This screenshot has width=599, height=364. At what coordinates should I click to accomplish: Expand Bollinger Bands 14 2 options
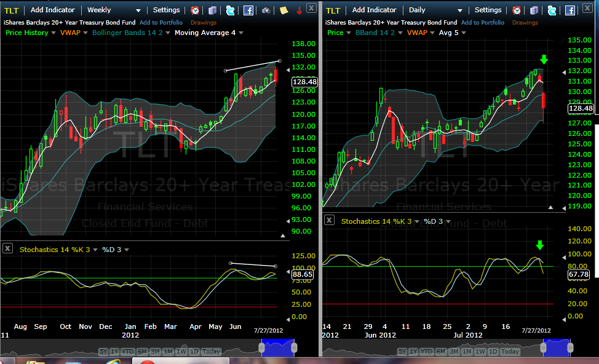[168, 33]
